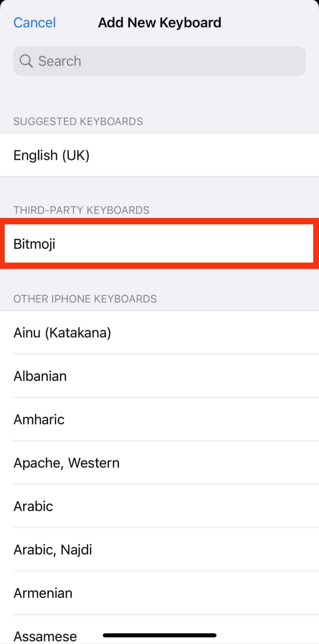Viewport: 319px width, 644px height.
Task: Tap the highlighted red box around Bitmoji
Action: click(x=159, y=244)
